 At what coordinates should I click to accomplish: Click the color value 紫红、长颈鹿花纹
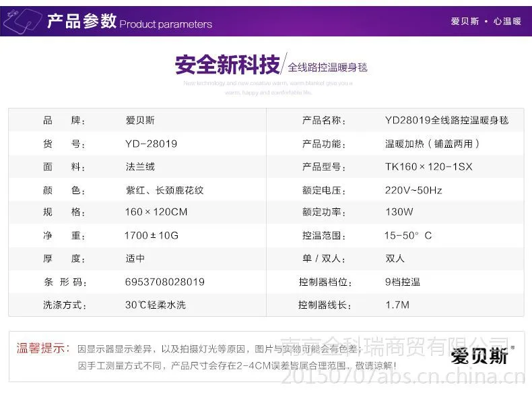tap(164, 190)
